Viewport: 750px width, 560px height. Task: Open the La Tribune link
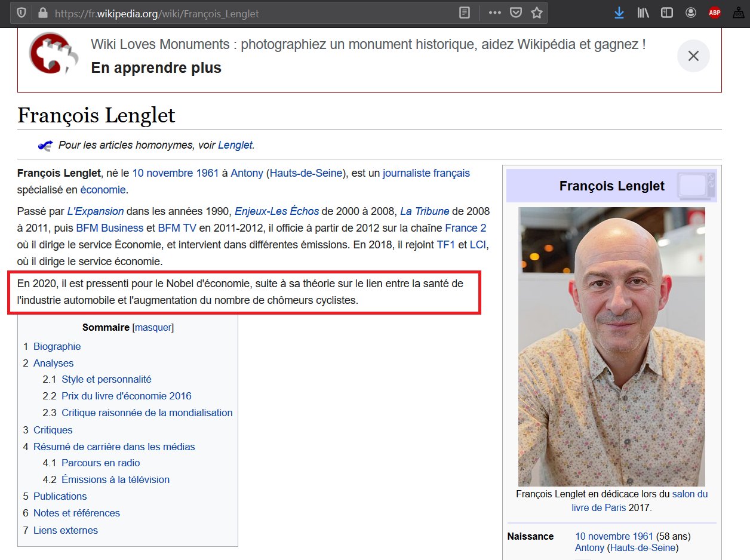(425, 211)
